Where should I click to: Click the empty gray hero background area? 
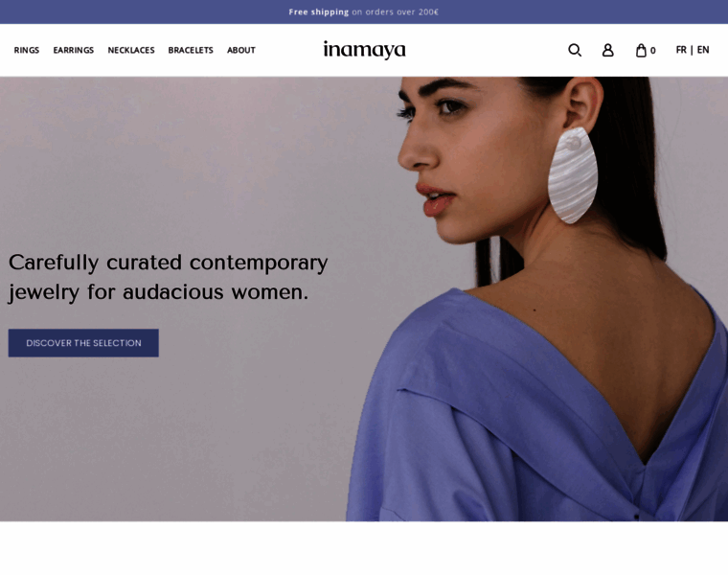click(x=186, y=163)
